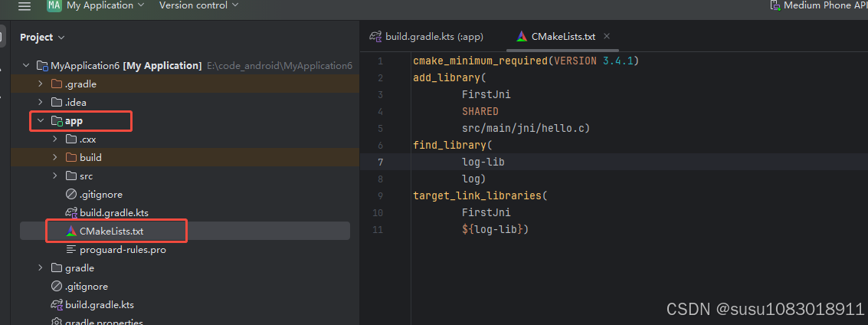868x325 pixels.
Task: Switch to build.gradle.kts (:app) tab
Action: 427,37
